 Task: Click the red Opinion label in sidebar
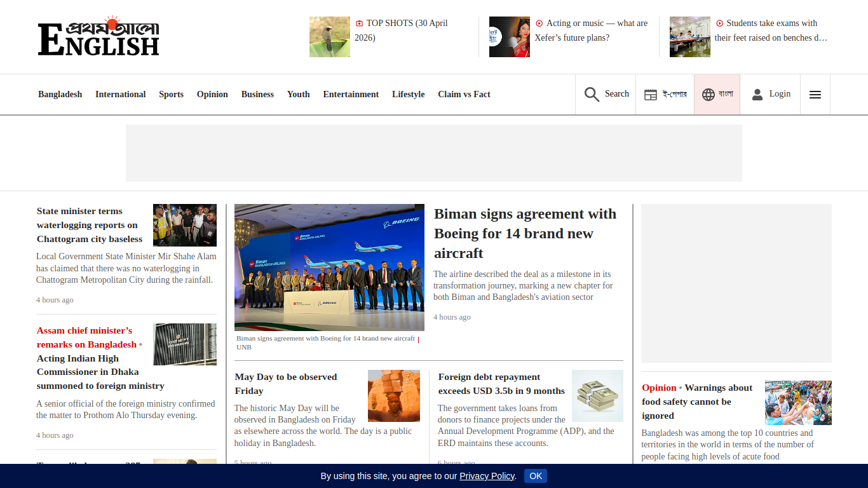pos(659,388)
